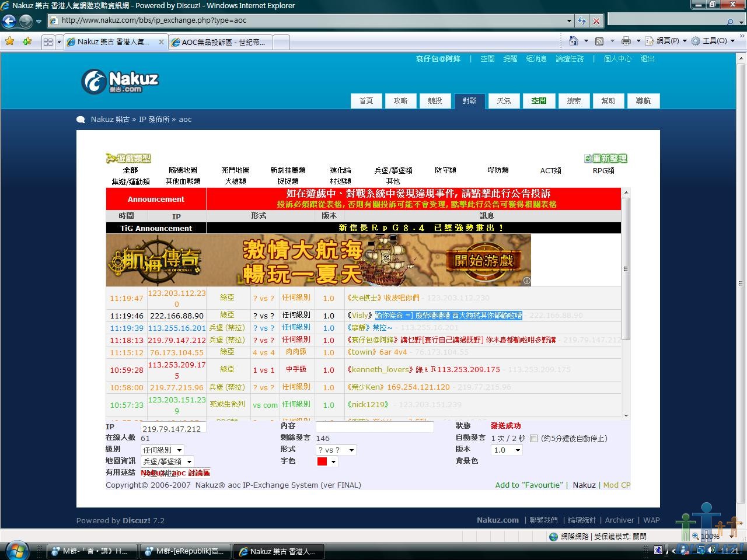Open the Tools (工具) menu dropdown
The width and height of the screenshot is (747, 560).
(x=713, y=41)
